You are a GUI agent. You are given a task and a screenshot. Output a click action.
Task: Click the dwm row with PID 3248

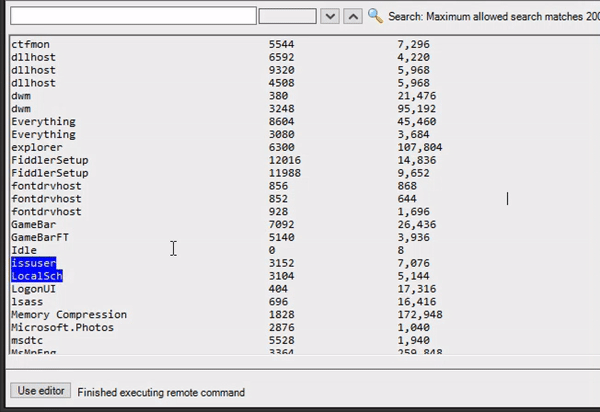click(x=20, y=109)
